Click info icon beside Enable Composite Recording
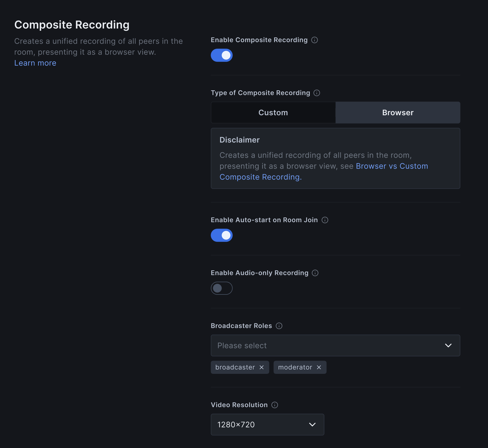Image resolution: width=488 pixels, height=448 pixels. coord(315,40)
